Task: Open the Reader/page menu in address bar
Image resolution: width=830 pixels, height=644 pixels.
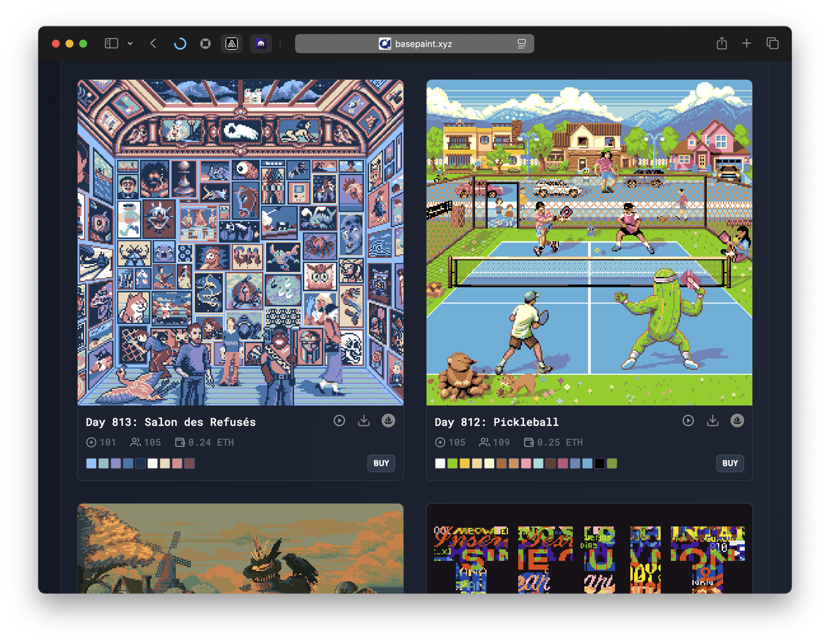Action: pos(521,43)
